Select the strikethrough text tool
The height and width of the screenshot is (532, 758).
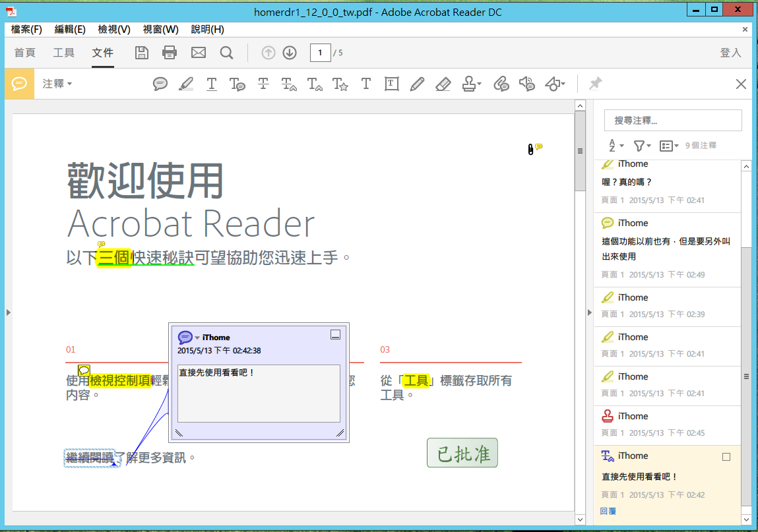click(x=263, y=84)
